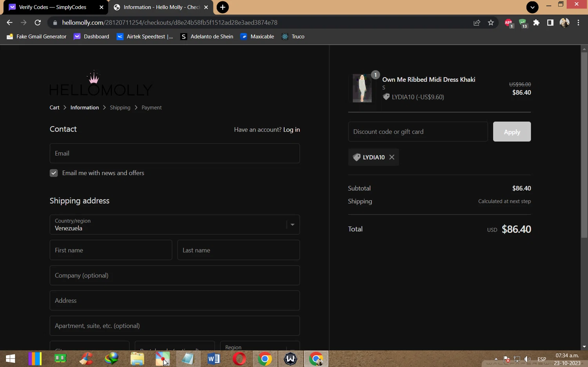Close the Verify Codes SimplyCodes tab
Image resolution: width=588 pixels, height=367 pixels.
pyautogui.click(x=102, y=7)
